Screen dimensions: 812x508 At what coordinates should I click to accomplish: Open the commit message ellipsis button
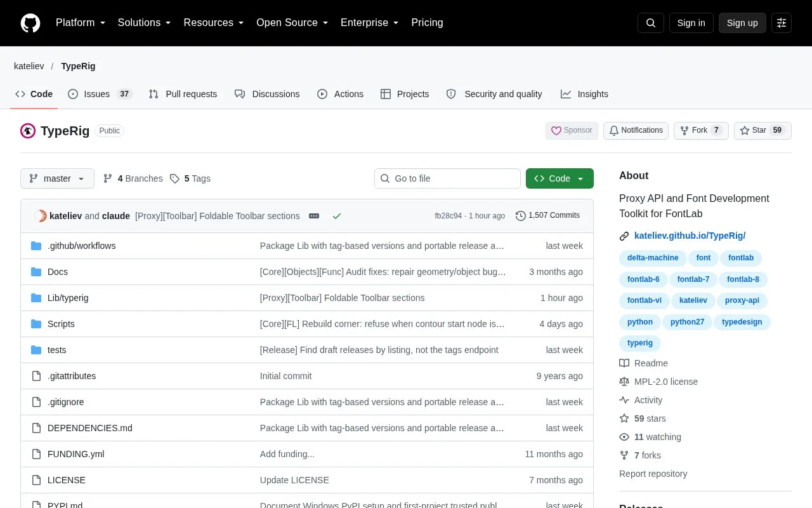click(x=314, y=216)
